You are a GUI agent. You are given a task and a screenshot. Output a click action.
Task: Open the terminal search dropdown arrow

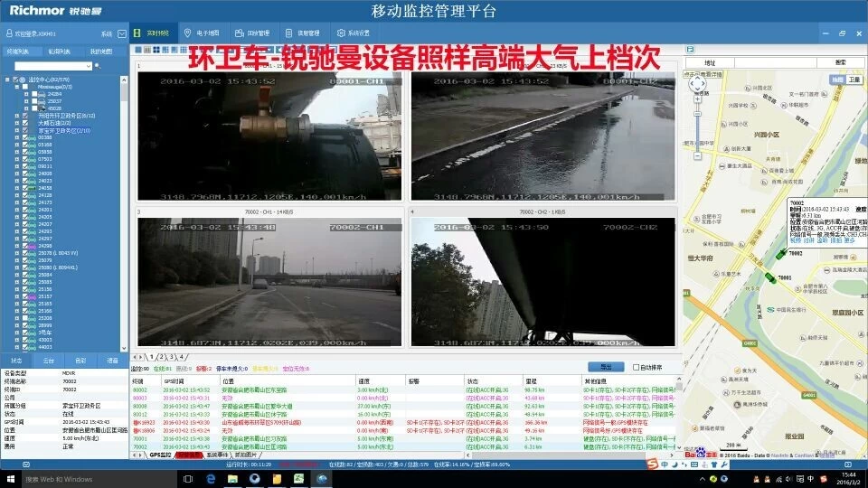(x=89, y=66)
